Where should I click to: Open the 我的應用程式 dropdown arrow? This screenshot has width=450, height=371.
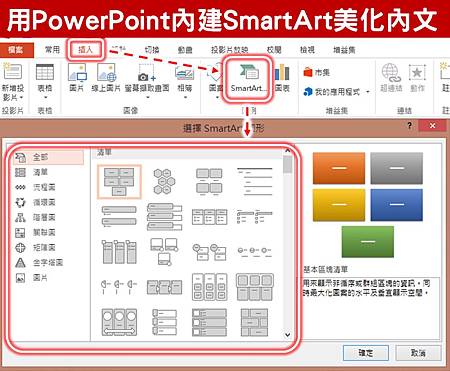(368, 92)
